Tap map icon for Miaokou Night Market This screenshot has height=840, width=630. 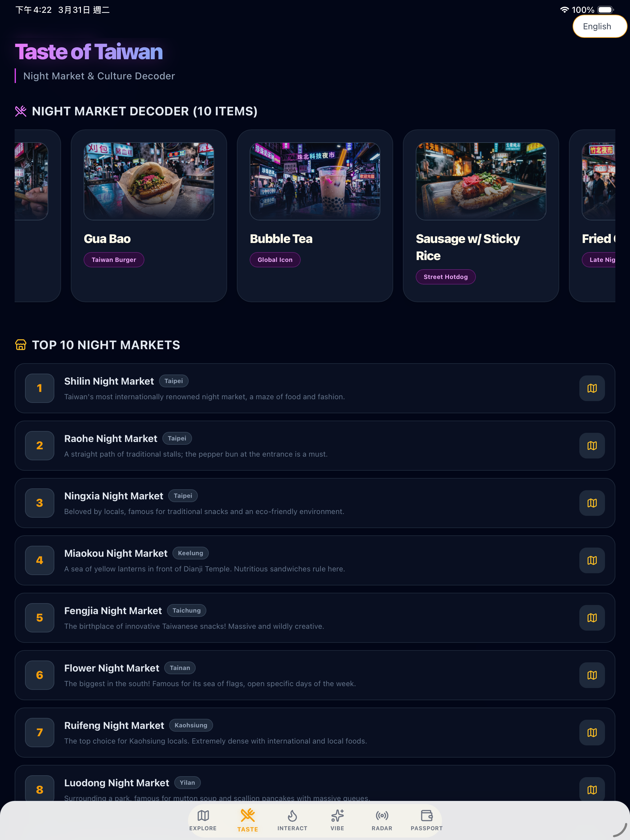(x=592, y=560)
